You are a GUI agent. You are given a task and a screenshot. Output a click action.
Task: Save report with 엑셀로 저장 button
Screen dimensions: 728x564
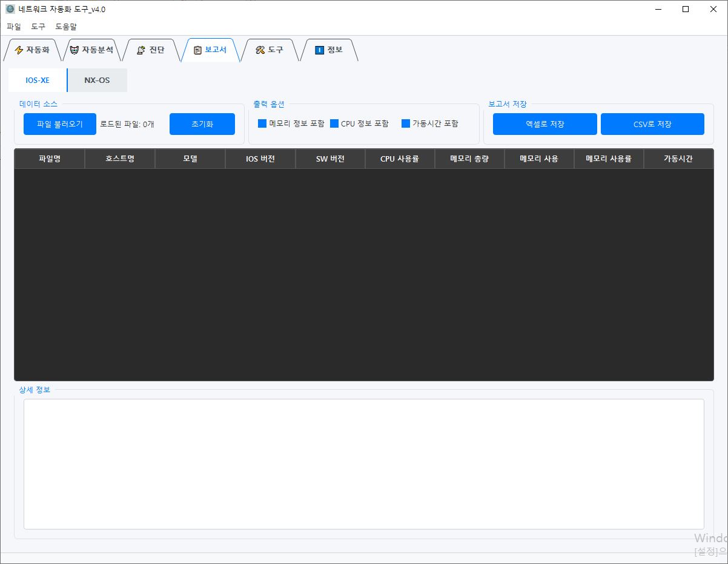click(545, 124)
